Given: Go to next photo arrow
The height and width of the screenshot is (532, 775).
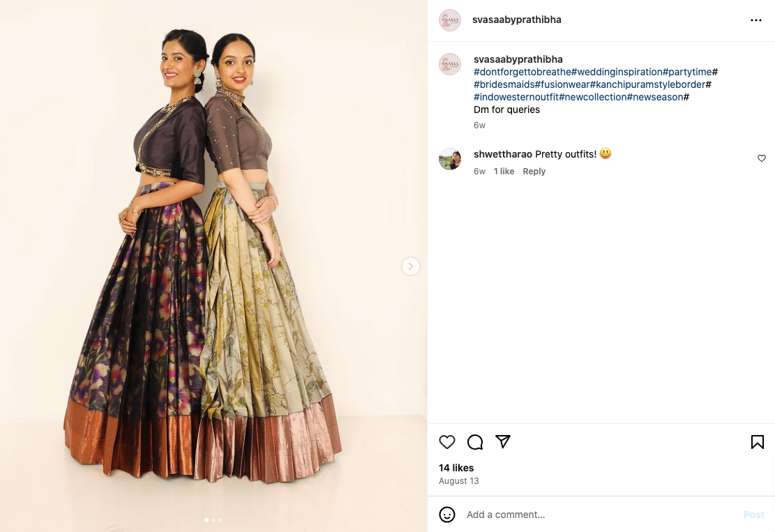Looking at the screenshot, I should 410,266.
